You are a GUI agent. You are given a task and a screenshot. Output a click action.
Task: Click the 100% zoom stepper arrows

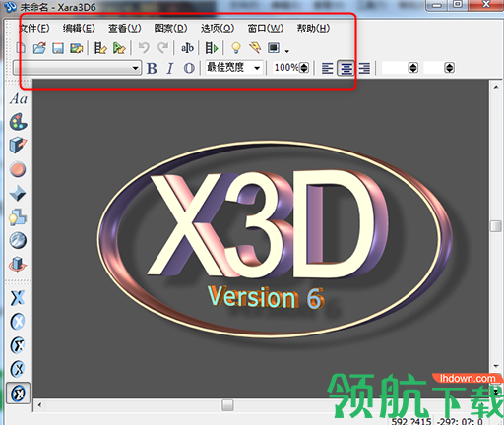coord(304,68)
